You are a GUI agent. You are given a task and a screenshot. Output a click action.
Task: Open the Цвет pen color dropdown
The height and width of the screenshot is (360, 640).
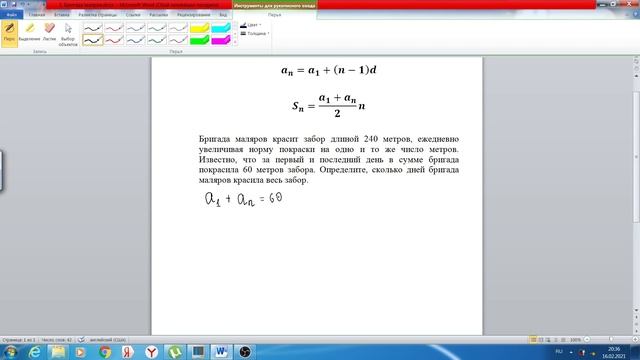tap(251, 25)
